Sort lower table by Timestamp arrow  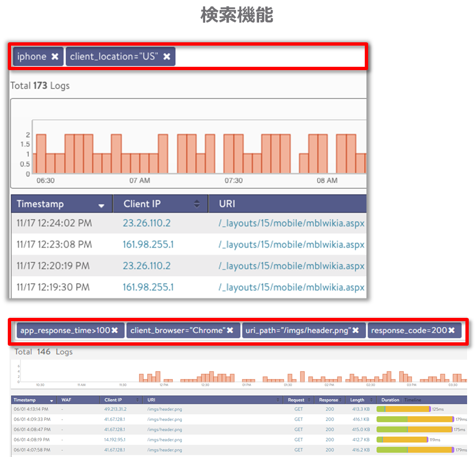pos(52,401)
